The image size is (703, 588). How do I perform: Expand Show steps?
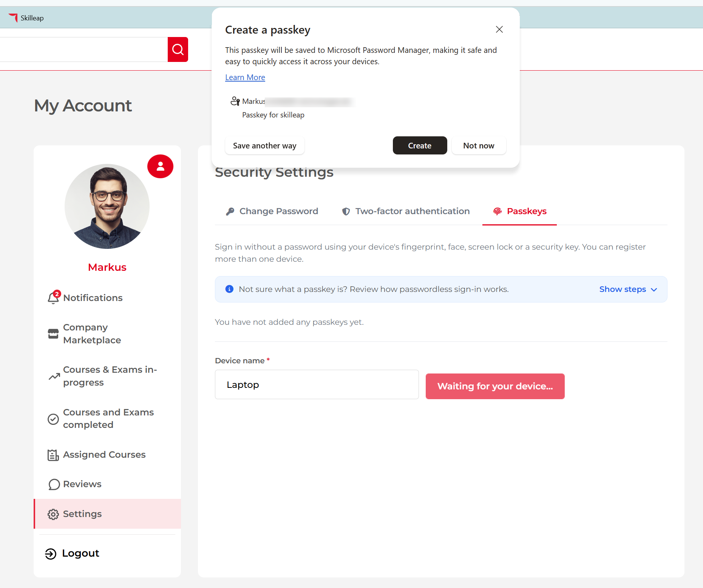pyautogui.click(x=629, y=289)
